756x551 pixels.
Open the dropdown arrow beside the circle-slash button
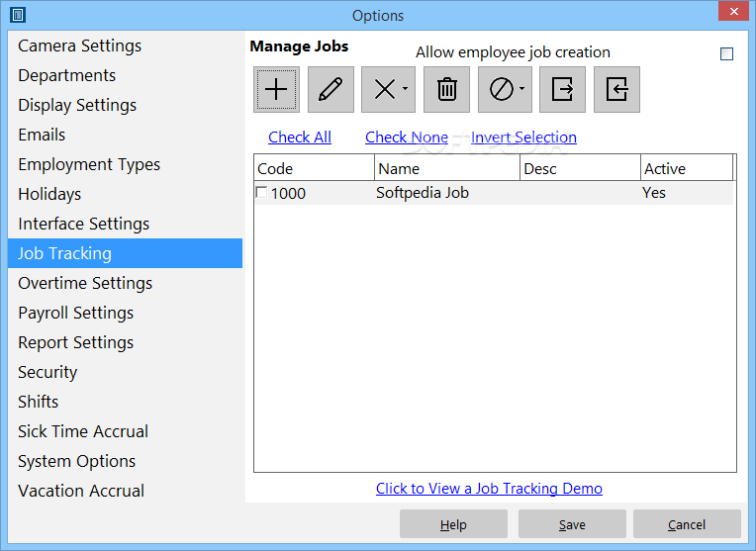521,89
